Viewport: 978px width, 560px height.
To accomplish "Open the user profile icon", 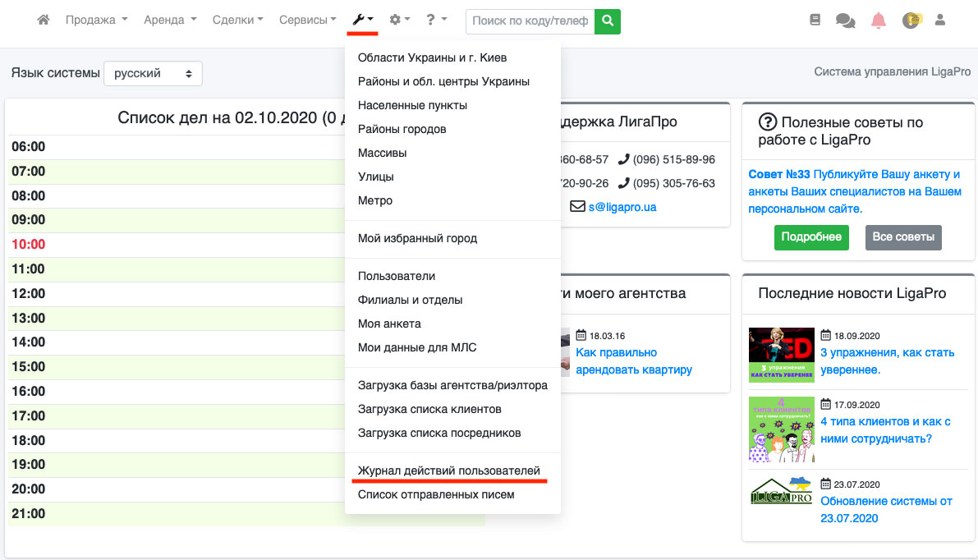I will [941, 20].
